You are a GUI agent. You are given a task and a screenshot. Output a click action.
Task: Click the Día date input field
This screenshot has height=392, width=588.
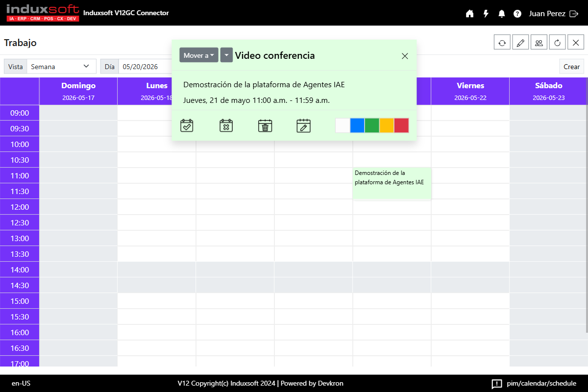[145, 67]
